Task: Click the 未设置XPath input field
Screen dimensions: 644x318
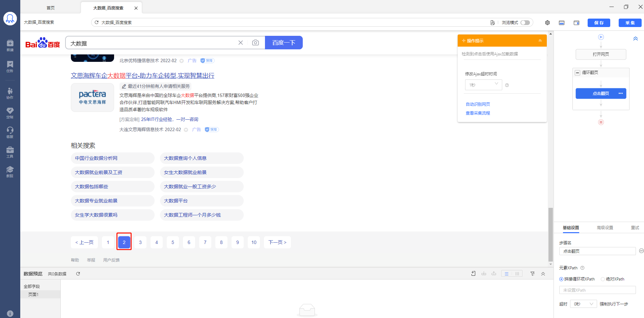Action: 597,290
